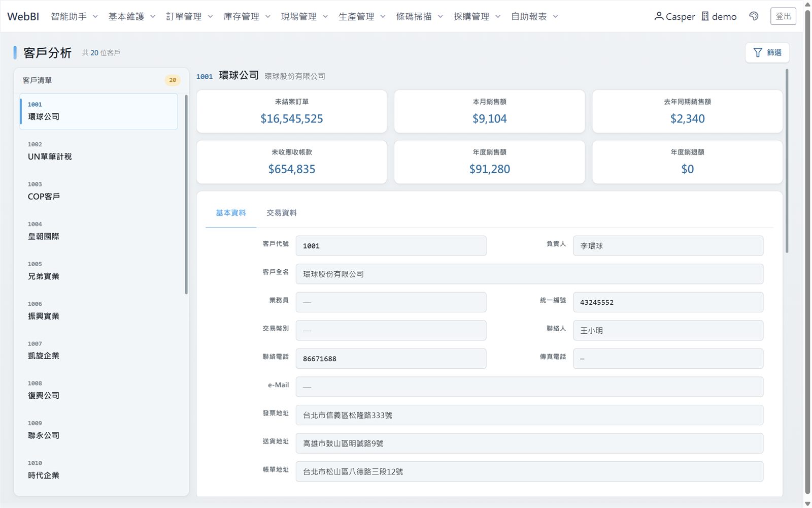Viewport: 812px width, 508px height.
Task: Click the 送貨地址 field
Action: 529,443
